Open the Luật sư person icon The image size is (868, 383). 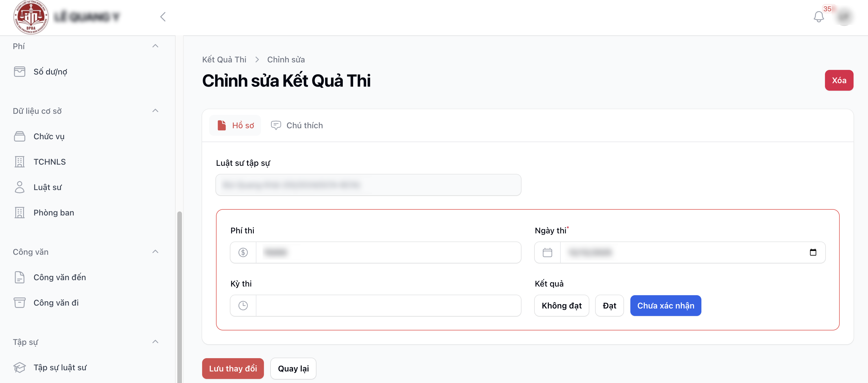click(20, 187)
